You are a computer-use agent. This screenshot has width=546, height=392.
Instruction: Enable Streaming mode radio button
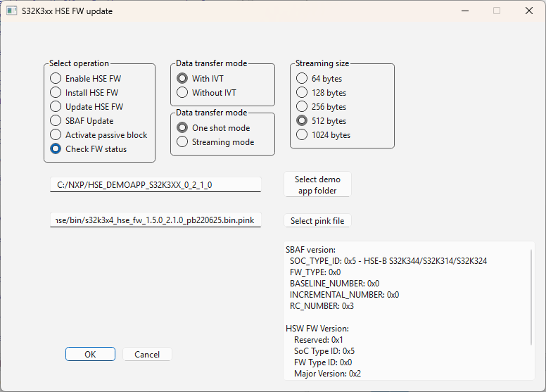[x=182, y=142]
